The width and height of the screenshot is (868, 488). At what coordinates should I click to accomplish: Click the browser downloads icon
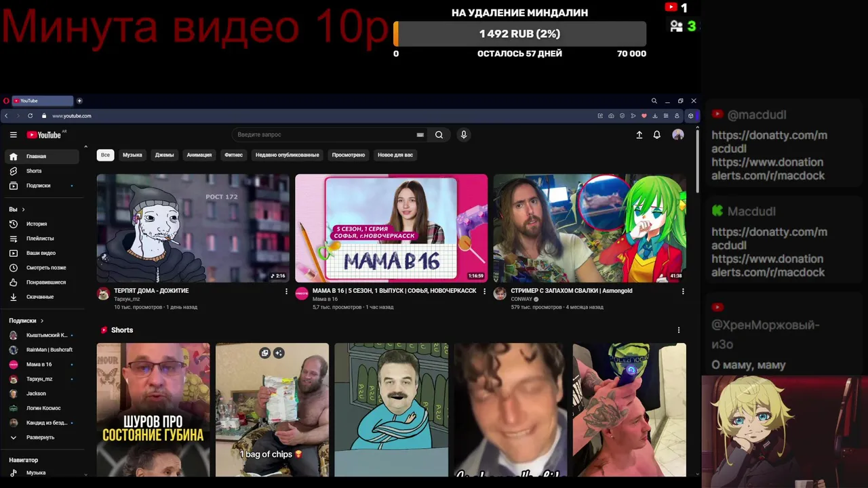pos(655,116)
